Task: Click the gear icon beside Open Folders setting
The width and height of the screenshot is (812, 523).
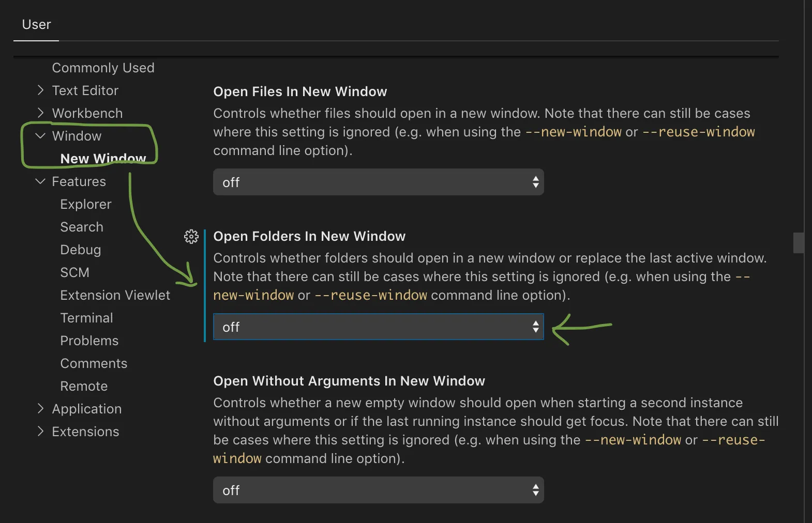Action: (191, 237)
